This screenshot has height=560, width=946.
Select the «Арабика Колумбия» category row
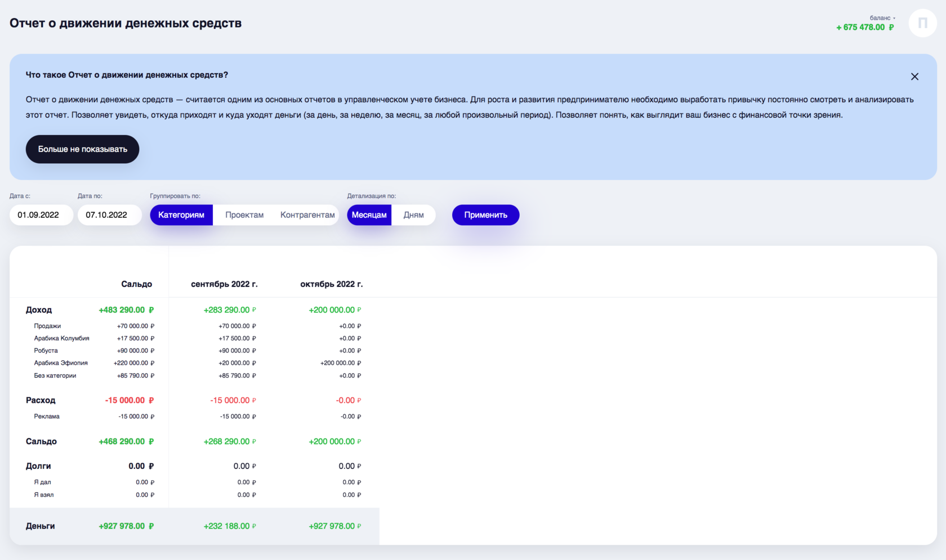click(x=62, y=338)
